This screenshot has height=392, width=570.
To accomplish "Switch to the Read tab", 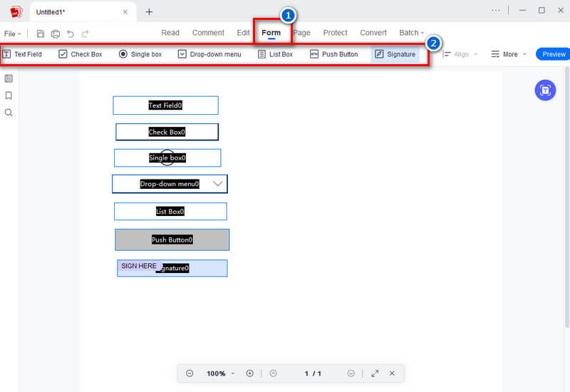I will [170, 33].
